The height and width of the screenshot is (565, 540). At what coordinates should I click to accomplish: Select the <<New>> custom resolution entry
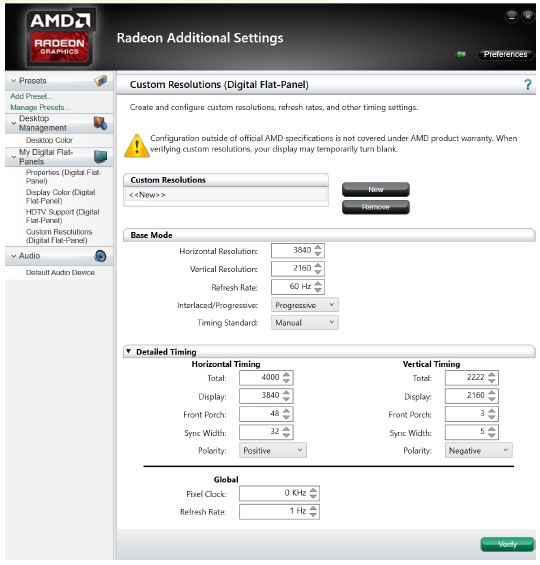[x=226, y=195]
